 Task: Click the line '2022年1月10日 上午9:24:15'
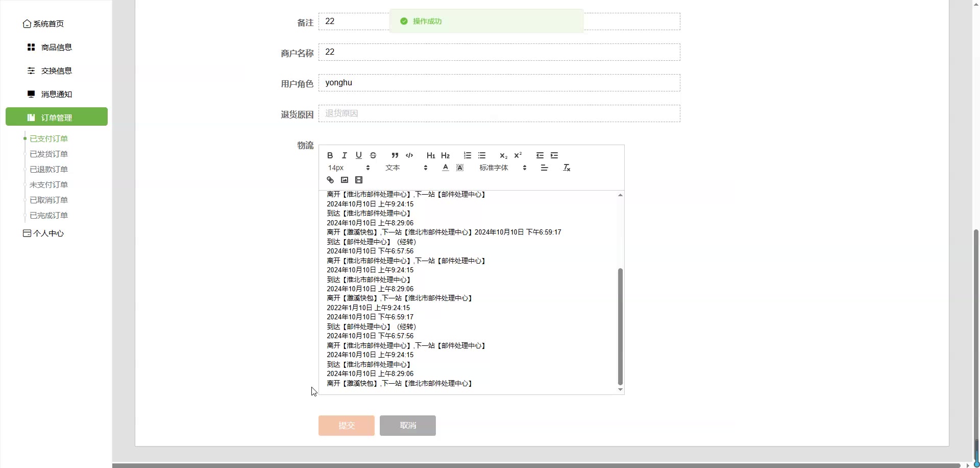click(x=369, y=308)
